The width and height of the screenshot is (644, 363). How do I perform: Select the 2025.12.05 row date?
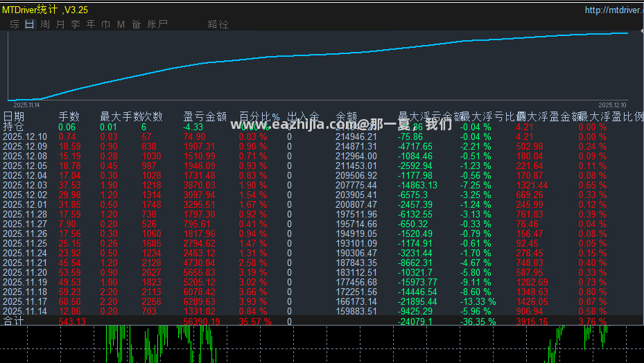coord(25,166)
